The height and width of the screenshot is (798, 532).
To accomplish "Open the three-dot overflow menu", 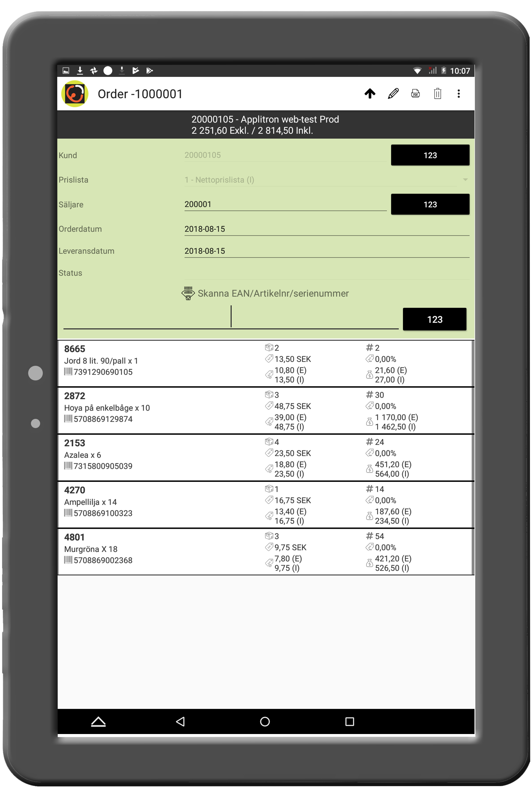I will point(458,93).
